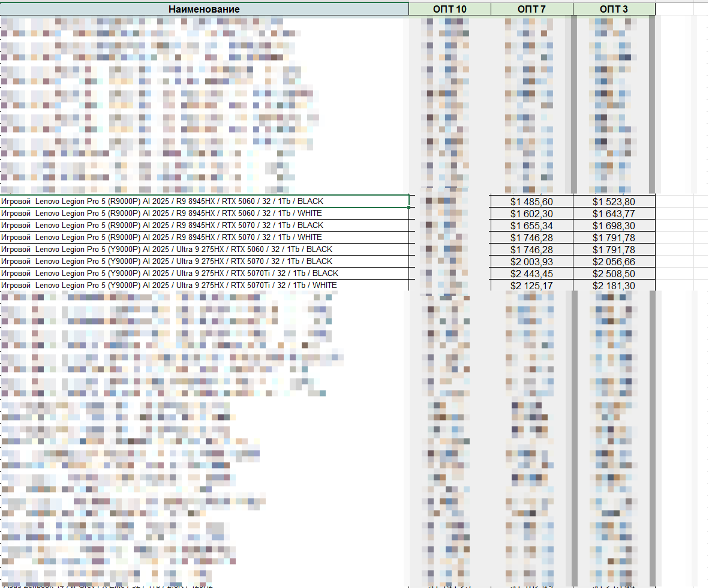Select the $1 602,30 price cell

click(x=531, y=214)
